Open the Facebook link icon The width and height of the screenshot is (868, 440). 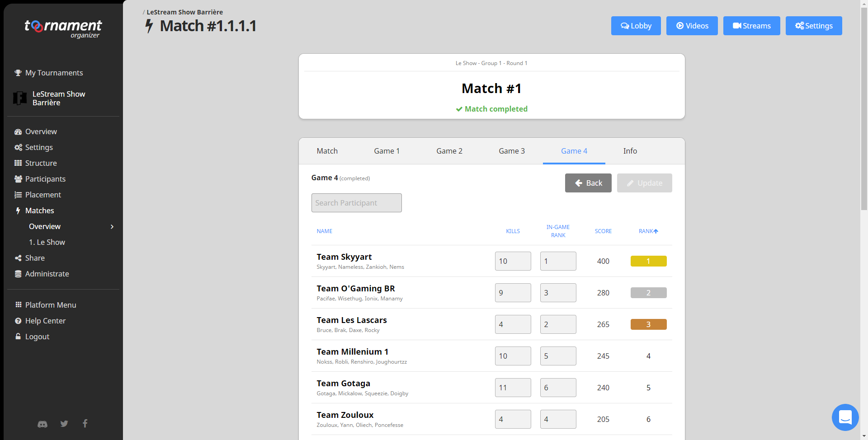pos(85,423)
